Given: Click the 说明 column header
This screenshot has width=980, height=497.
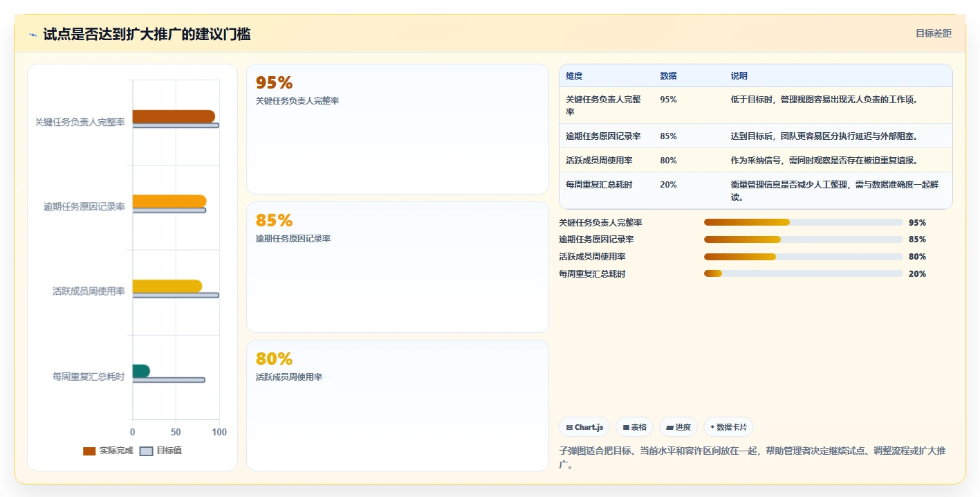Looking at the screenshot, I should coord(739,76).
